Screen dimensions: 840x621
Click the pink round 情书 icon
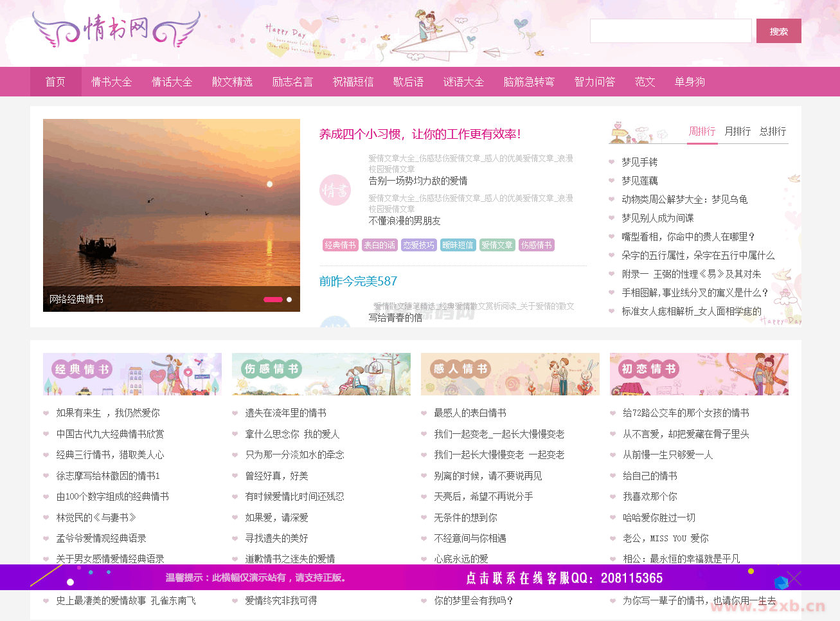[x=335, y=190]
